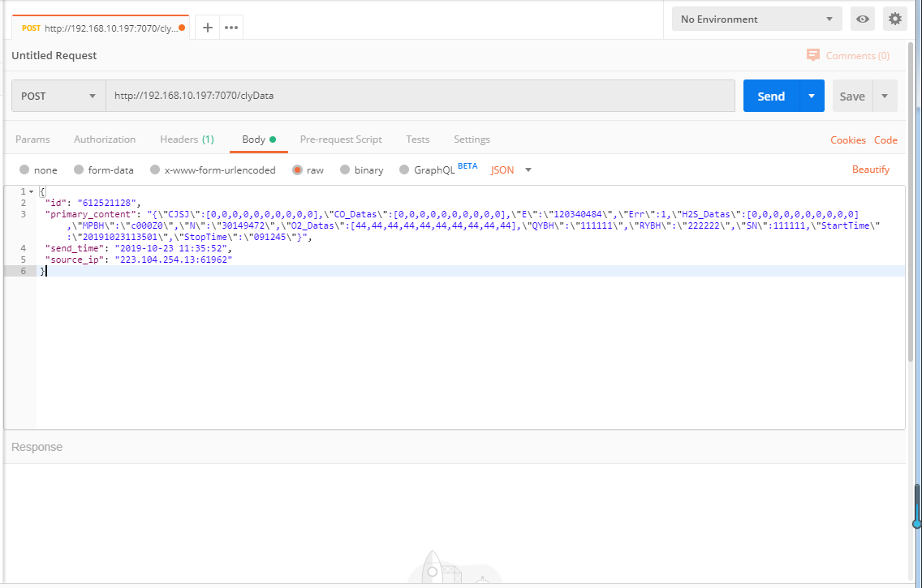Open the environment quick look eye icon
Viewport: 922px width, 588px height.
(x=862, y=18)
